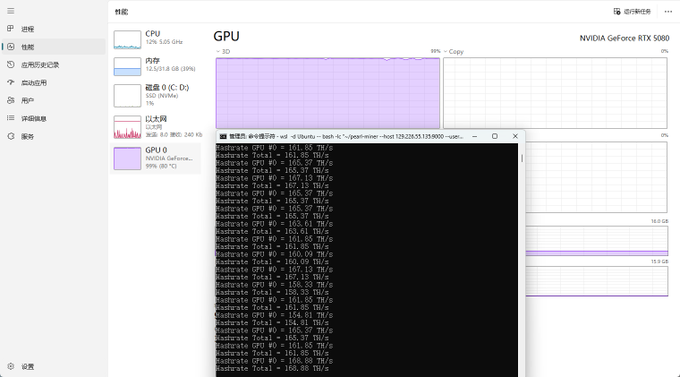Click the 3D engine usage graph
Screen dimensions: 680x377
click(x=328, y=93)
